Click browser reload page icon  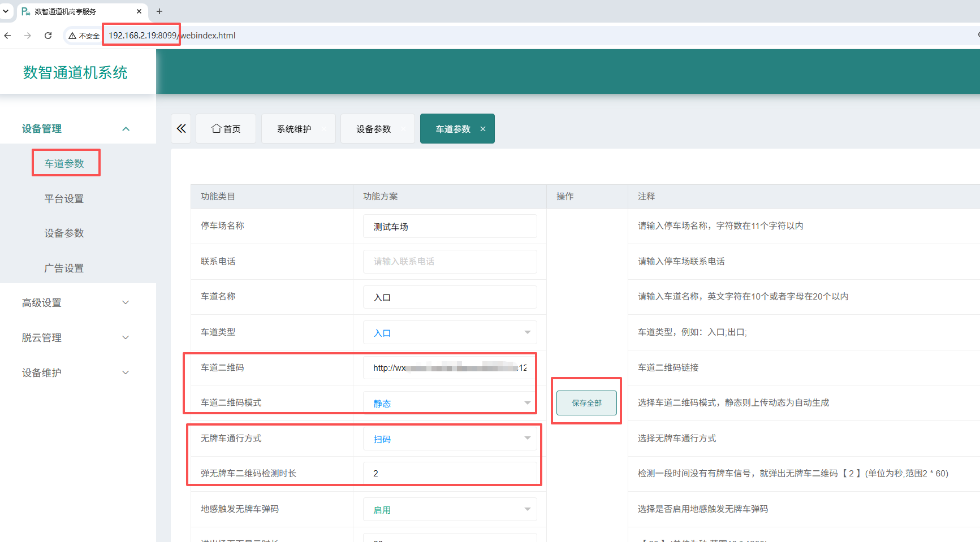click(x=48, y=36)
